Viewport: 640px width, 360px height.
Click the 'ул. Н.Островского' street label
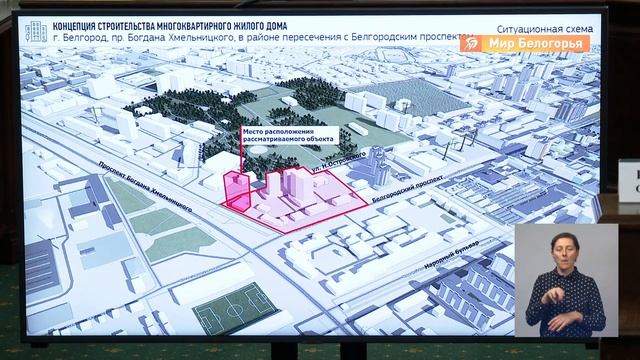tap(339, 162)
